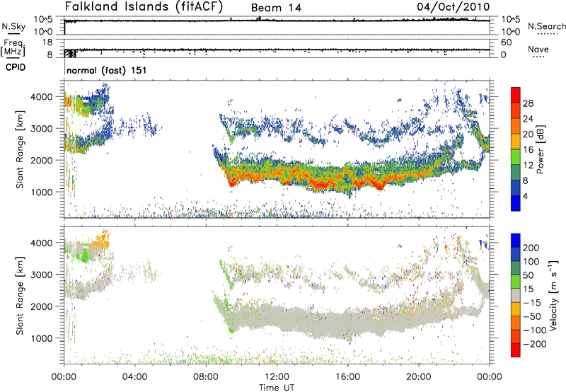Click the "08:00" time axis label

[206, 377]
